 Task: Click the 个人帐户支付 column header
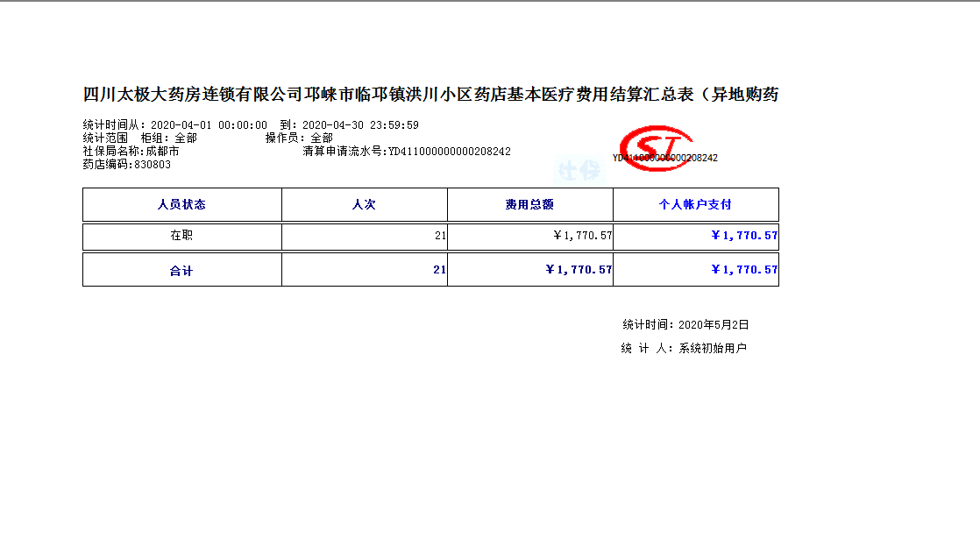pos(696,204)
